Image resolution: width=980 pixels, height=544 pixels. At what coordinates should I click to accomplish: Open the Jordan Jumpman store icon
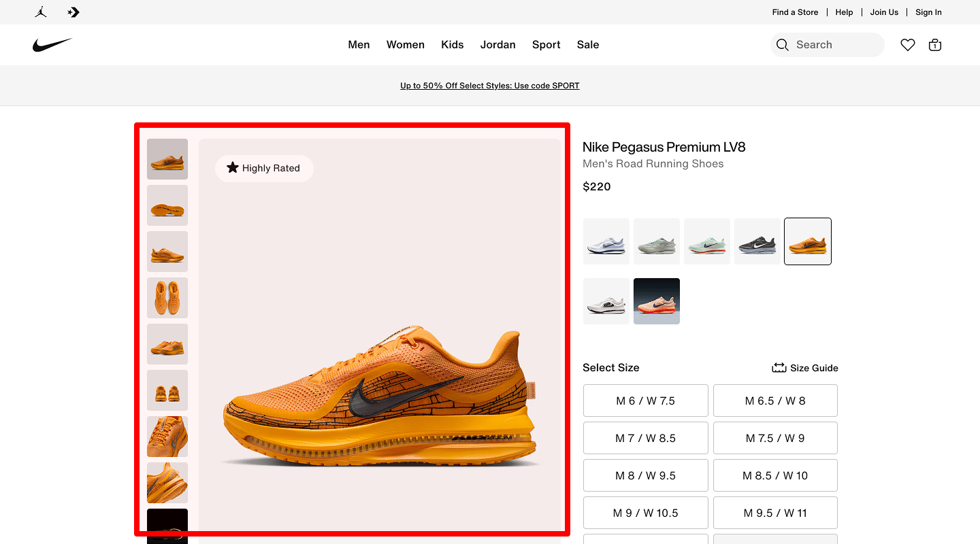click(x=41, y=12)
